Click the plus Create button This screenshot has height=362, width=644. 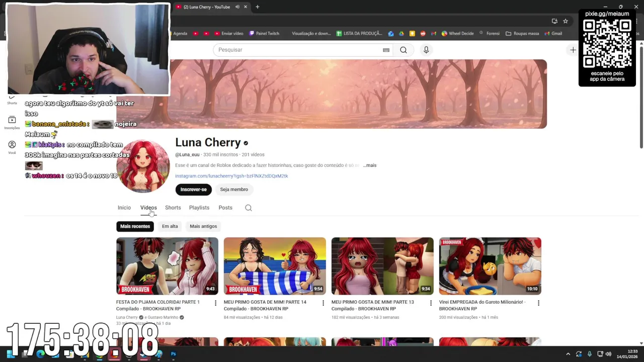pyautogui.click(x=573, y=50)
